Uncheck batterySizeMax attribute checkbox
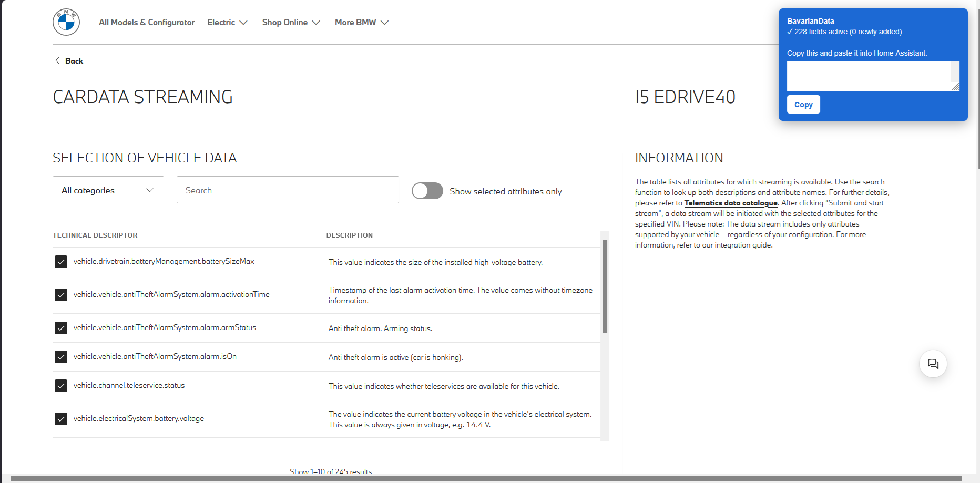 point(61,262)
